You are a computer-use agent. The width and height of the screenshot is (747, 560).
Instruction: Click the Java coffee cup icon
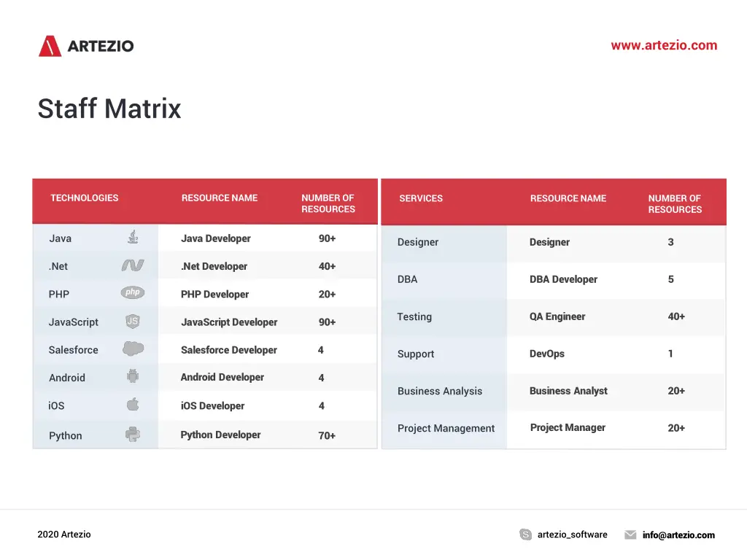click(x=133, y=237)
